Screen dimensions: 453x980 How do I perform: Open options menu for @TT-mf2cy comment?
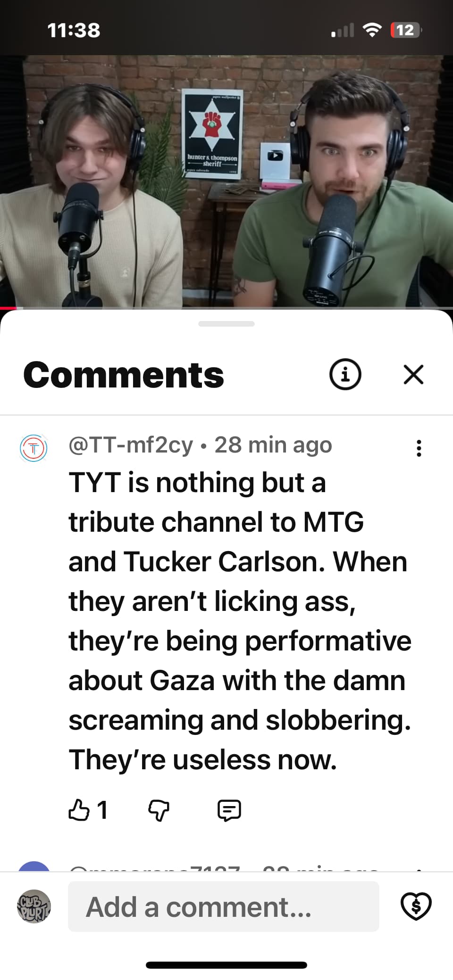(x=419, y=448)
